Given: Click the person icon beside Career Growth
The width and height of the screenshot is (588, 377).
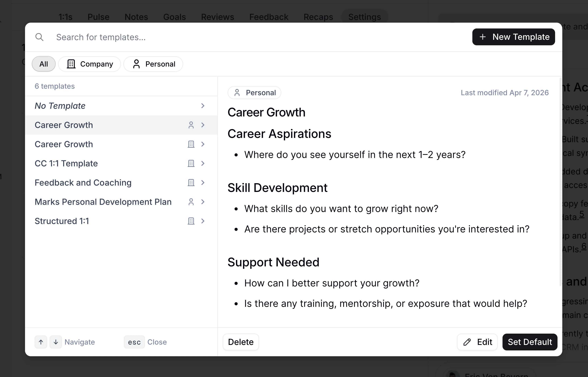Looking at the screenshot, I should pos(191,125).
